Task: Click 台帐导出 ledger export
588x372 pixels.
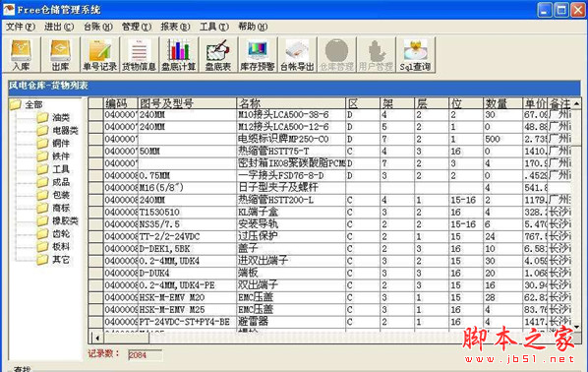Action: point(297,55)
